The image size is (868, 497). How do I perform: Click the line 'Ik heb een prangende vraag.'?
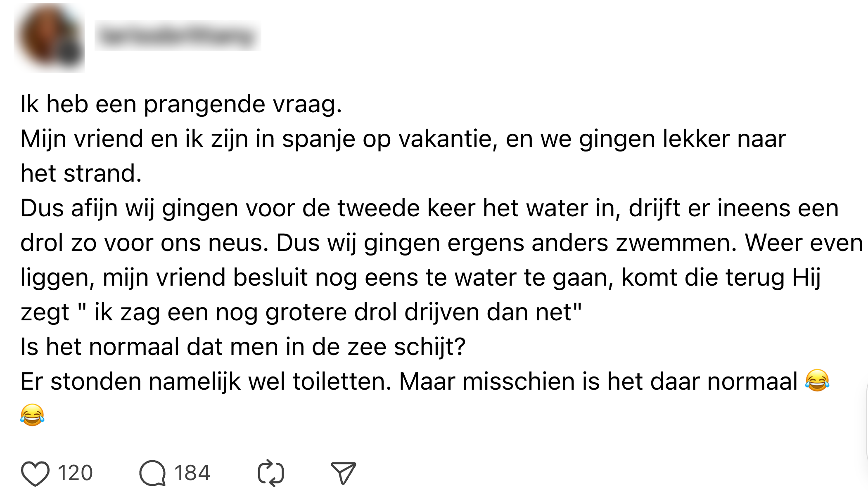point(181,104)
